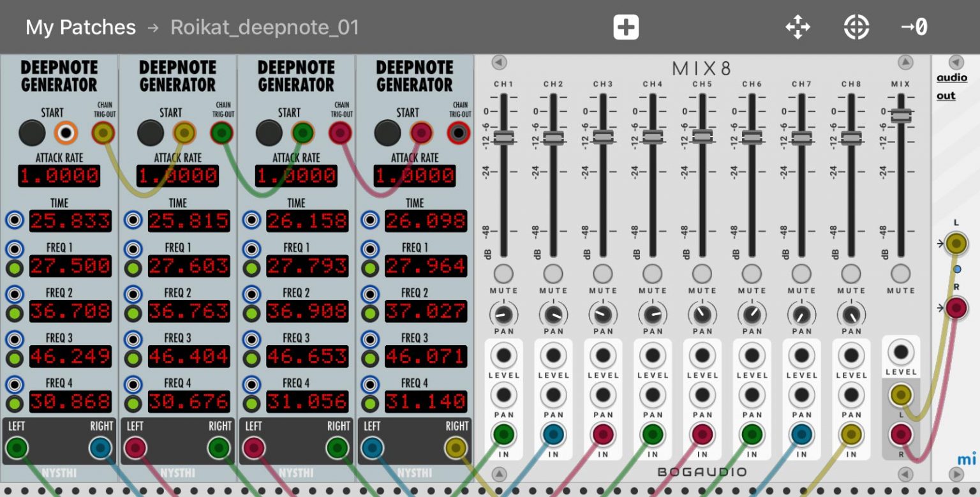Mute CH5 on MIX8

click(x=702, y=273)
